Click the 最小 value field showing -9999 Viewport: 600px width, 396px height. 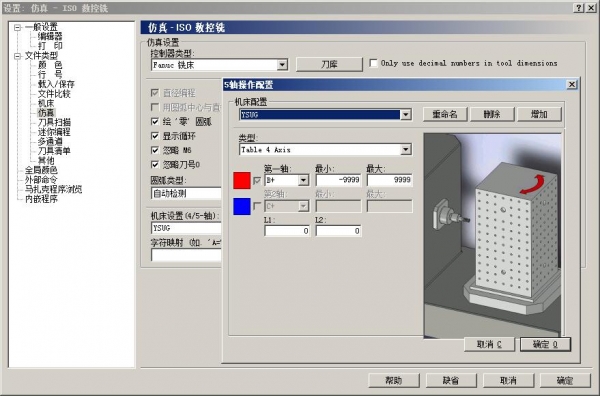338,180
